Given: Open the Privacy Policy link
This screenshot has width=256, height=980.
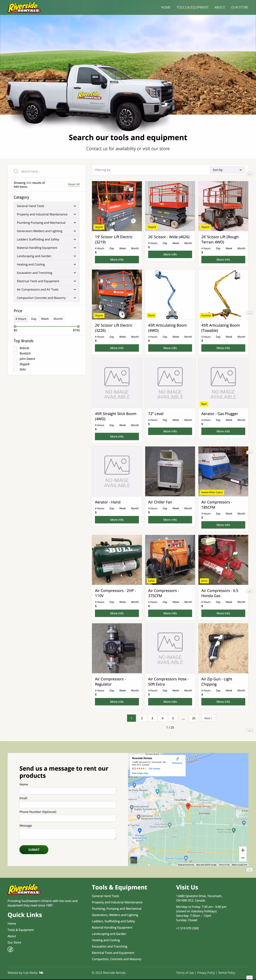Looking at the screenshot, I should [206, 973].
